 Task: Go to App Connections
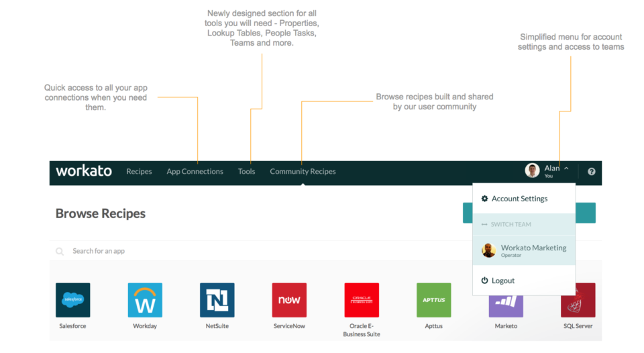[195, 172]
